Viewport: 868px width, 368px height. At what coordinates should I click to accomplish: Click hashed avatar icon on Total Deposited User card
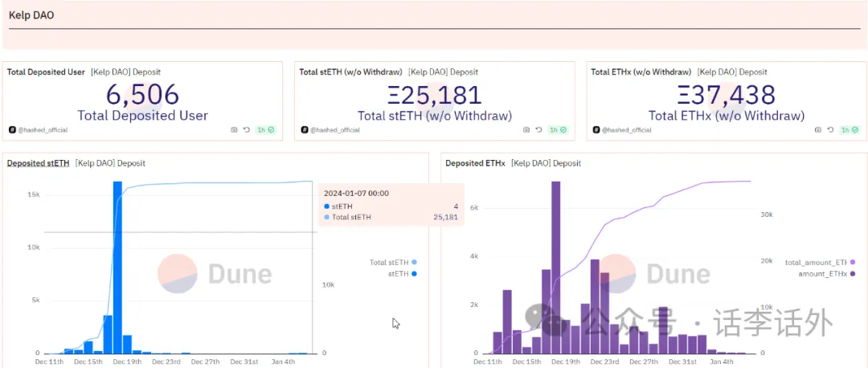12,129
